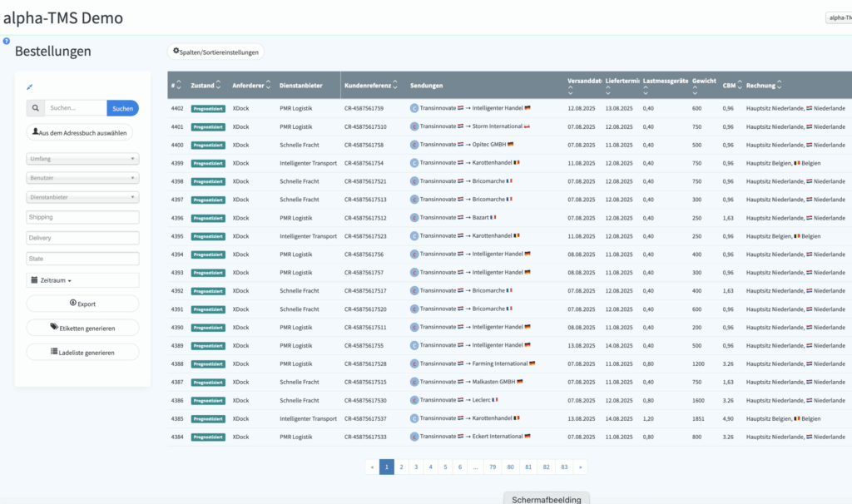Expand the Dienstanbieter filter dropdown
This screenshot has height=504, width=852.
click(x=82, y=197)
